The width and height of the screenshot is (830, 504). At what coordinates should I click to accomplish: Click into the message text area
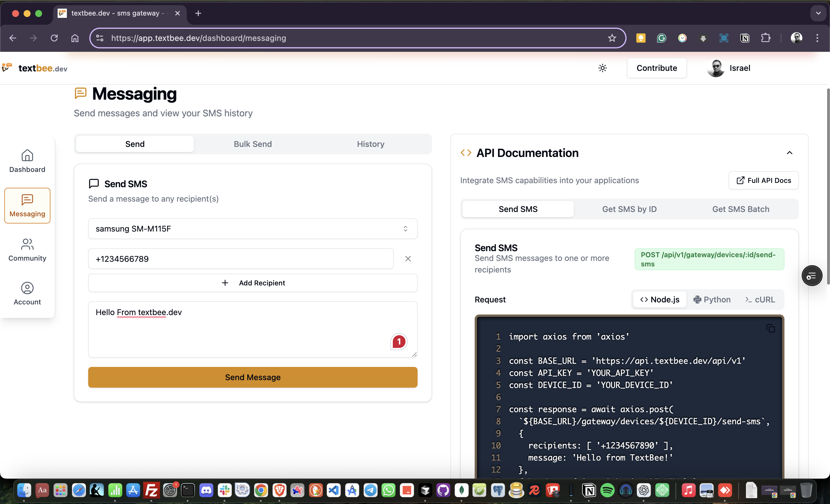point(253,329)
